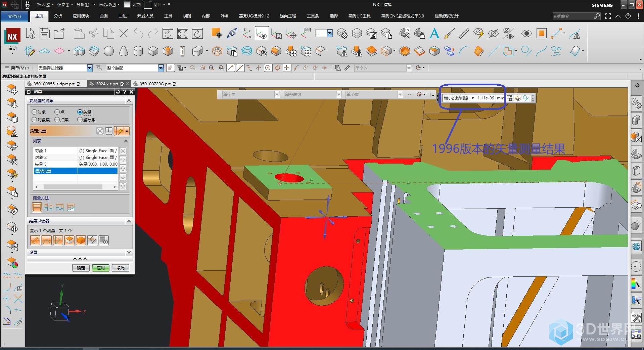This screenshot has width=644, height=350.
Task: Open Measure dialog help question mark
Action: [125, 92]
